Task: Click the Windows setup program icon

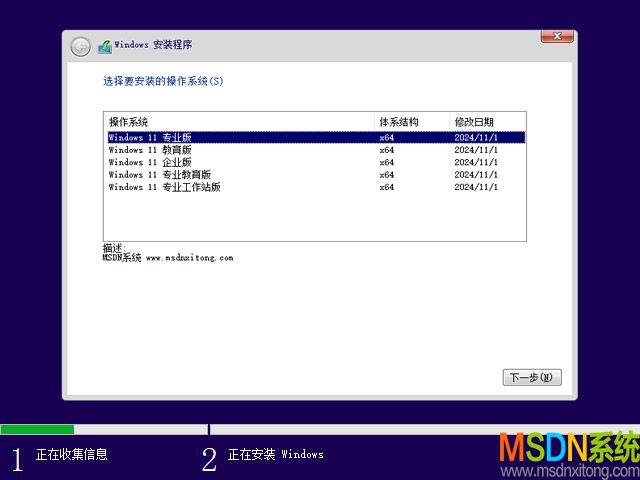Action: (105, 47)
